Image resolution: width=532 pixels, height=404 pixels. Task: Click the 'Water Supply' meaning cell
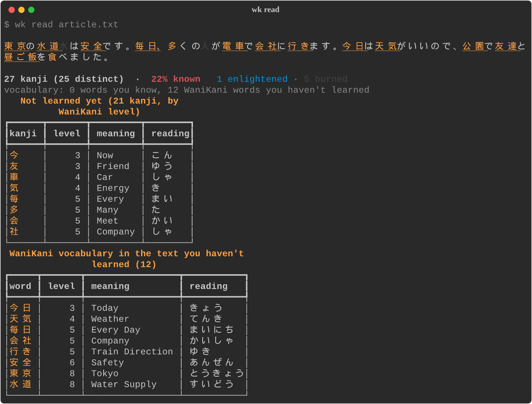pos(124,385)
